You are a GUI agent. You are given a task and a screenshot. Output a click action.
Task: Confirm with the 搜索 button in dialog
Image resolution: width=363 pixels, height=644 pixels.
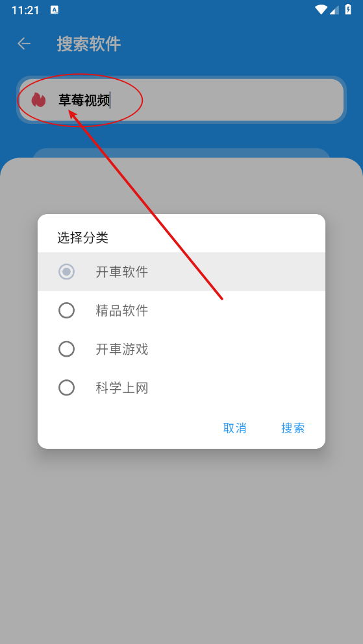293,428
